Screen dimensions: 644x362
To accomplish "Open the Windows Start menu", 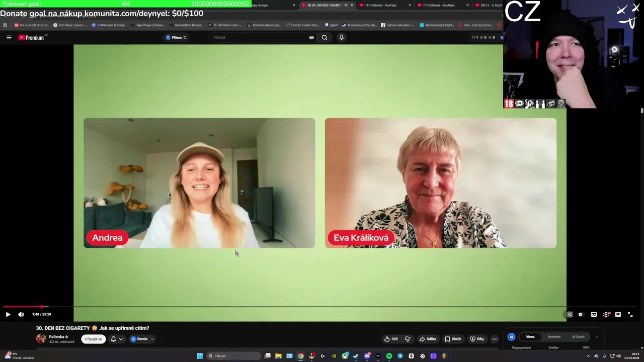I will [200, 356].
